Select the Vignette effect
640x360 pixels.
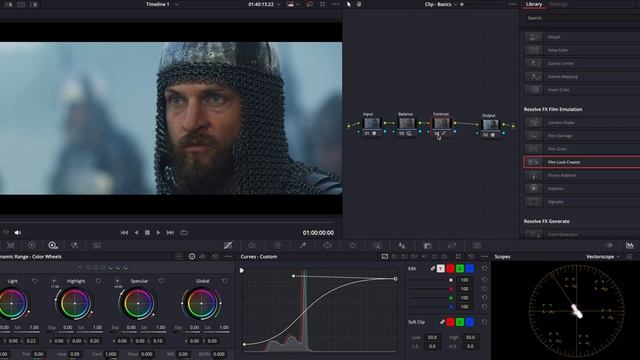point(582,202)
